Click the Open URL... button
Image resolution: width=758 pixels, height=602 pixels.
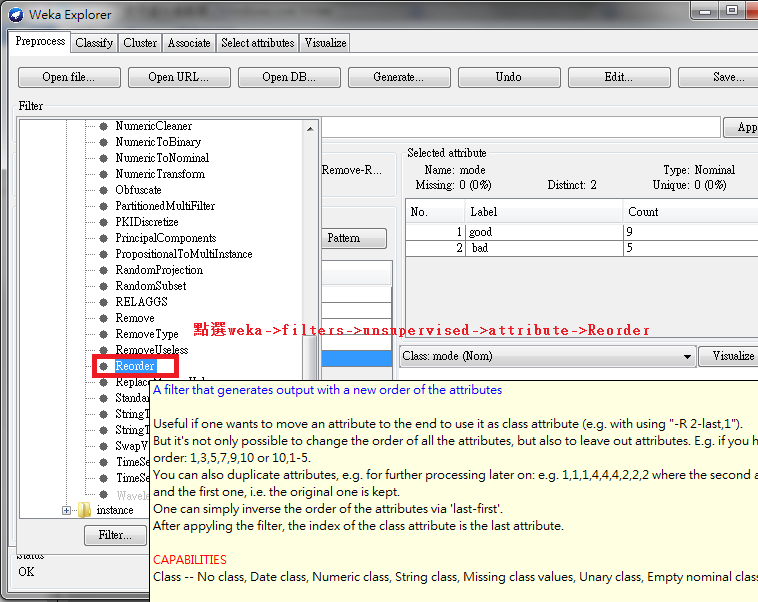(179, 77)
